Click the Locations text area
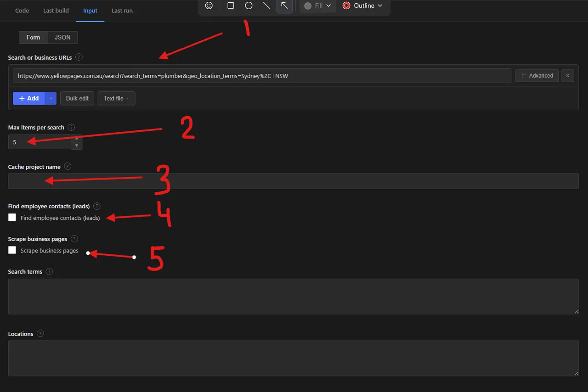This screenshot has width=588, height=392. [294, 358]
